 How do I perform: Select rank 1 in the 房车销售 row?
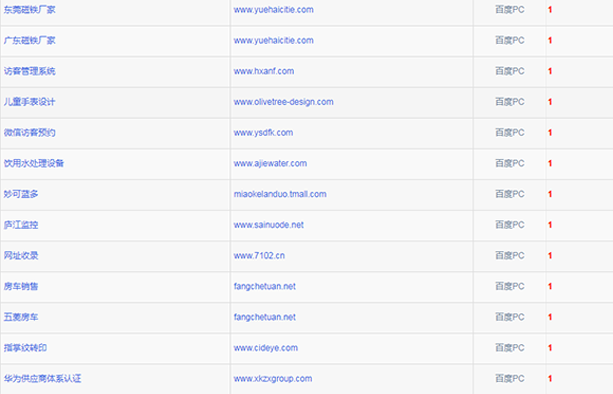550,287
